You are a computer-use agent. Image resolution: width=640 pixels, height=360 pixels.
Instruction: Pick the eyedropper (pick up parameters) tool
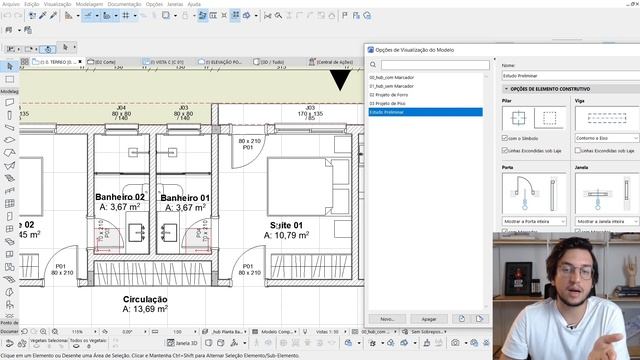(x=43, y=16)
